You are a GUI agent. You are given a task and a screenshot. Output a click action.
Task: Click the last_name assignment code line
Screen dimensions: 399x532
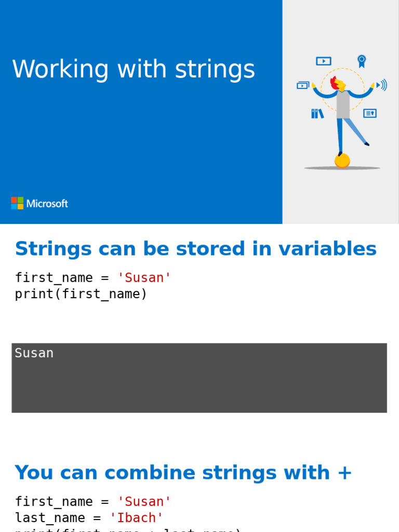click(89, 517)
